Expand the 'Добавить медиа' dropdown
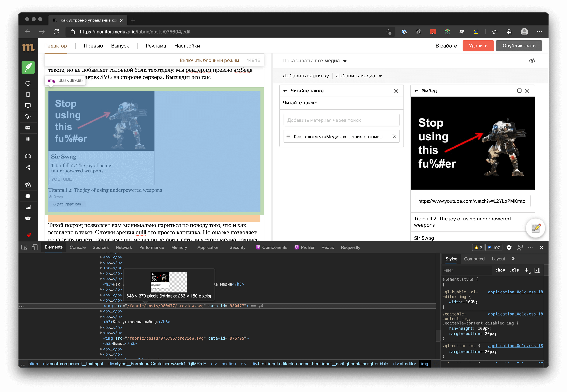 click(380, 76)
